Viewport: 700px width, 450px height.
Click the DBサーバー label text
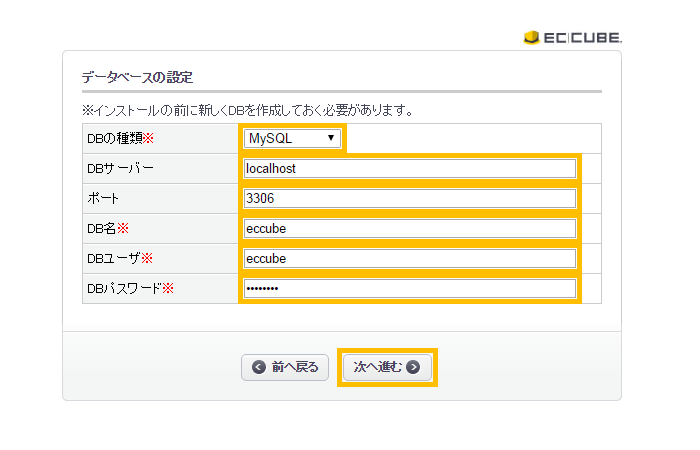(121, 169)
